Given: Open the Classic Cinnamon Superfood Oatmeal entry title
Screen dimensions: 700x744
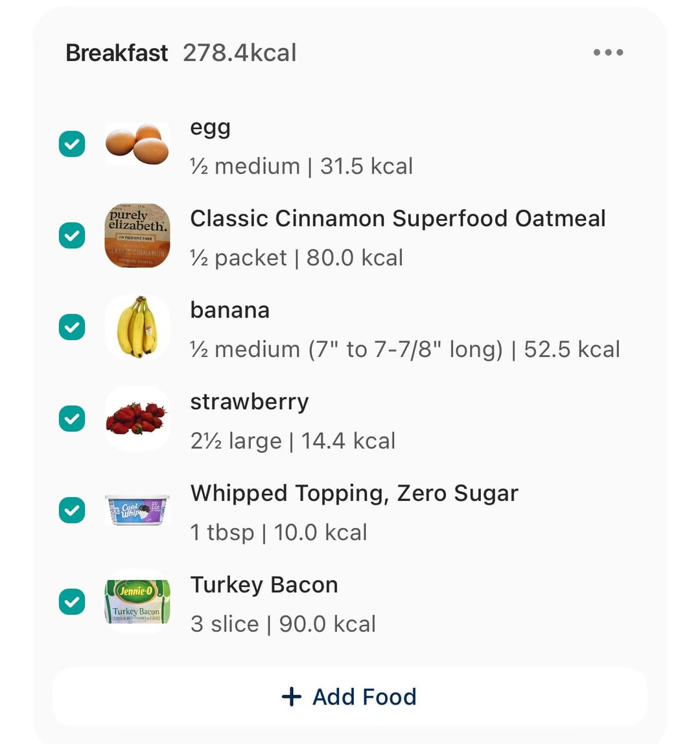Looking at the screenshot, I should (398, 219).
